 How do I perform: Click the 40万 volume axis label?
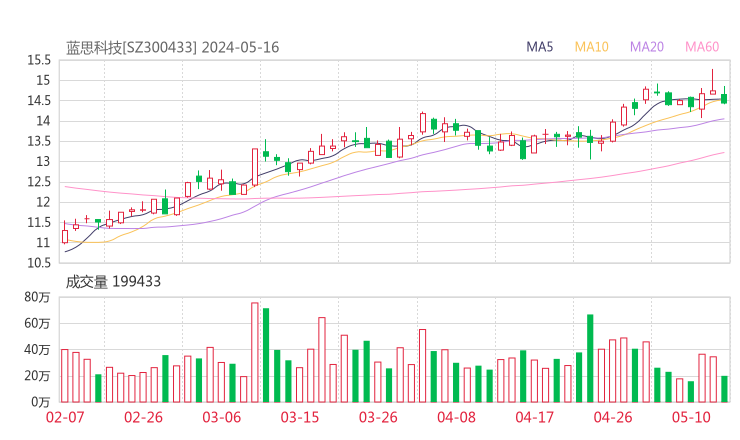click(37, 350)
